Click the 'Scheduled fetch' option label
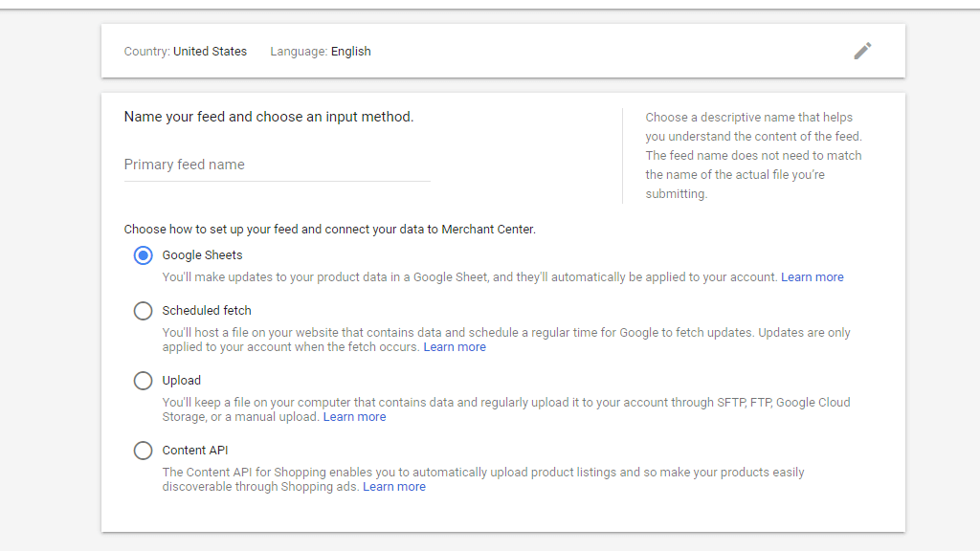The width and height of the screenshot is (980, 551). 207,311
